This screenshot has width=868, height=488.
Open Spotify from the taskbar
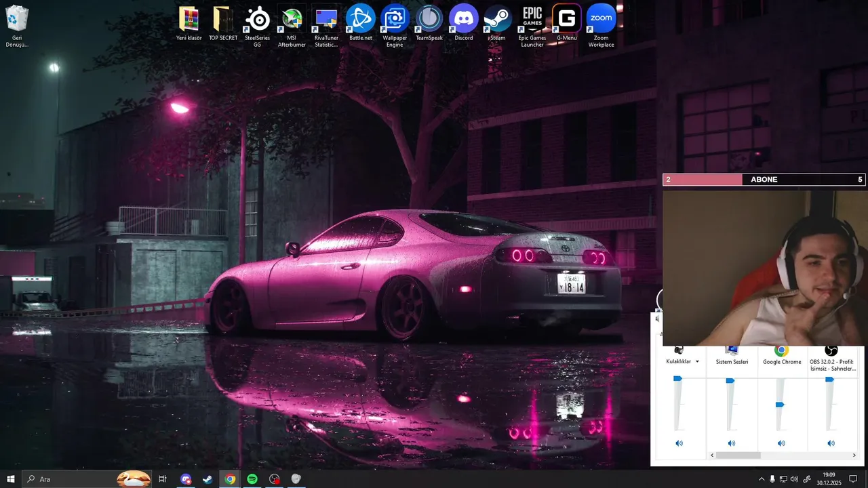(252, 479)
